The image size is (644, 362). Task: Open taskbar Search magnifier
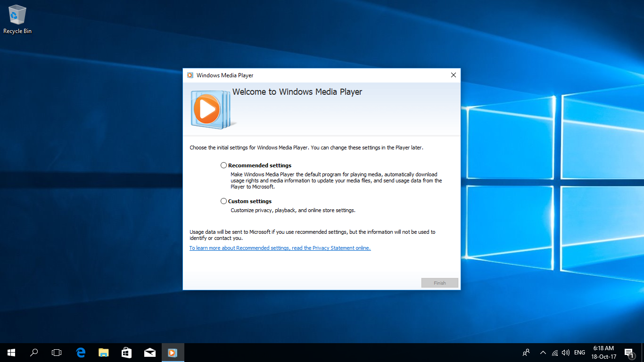34,353
